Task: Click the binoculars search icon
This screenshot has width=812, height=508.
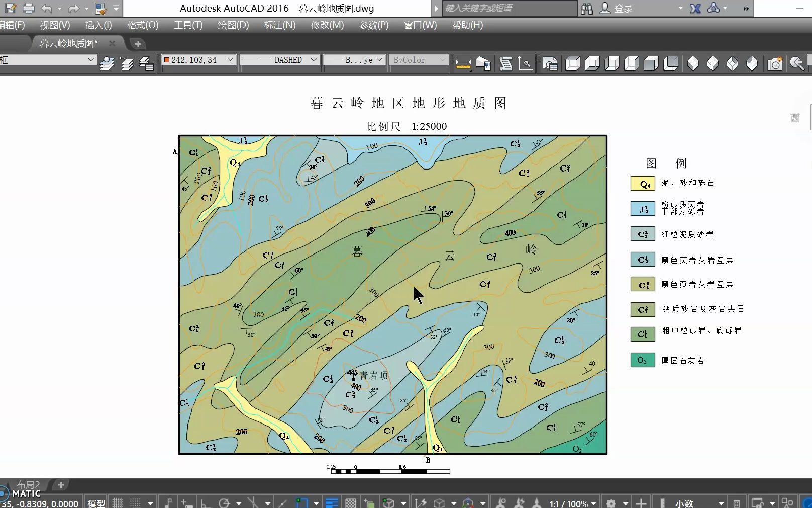Action: coord(587,8)
